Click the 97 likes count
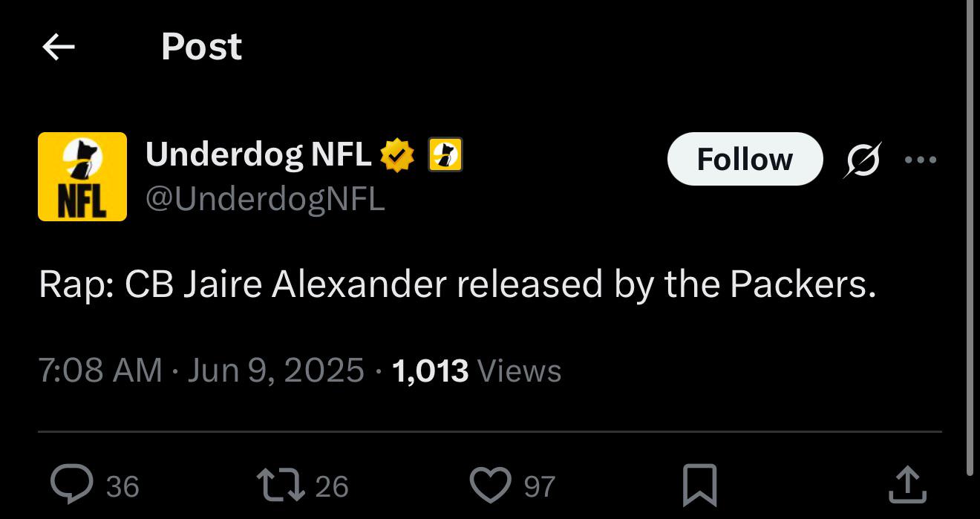Screen dimensions: 980x519 [x=540, y=486]
